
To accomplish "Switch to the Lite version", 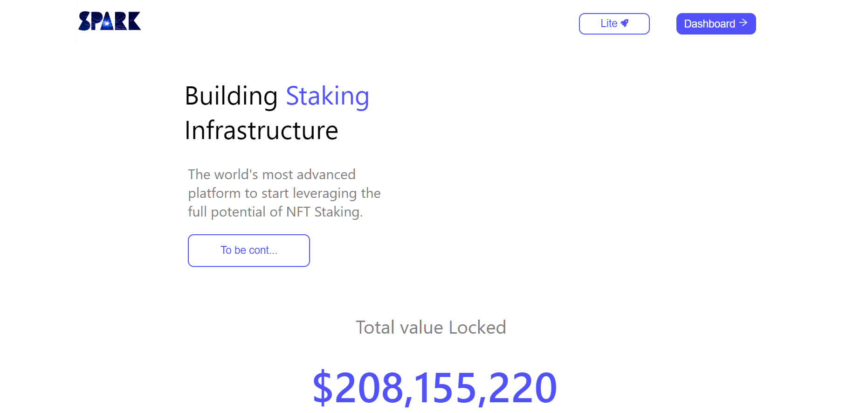I will [614, 24].
